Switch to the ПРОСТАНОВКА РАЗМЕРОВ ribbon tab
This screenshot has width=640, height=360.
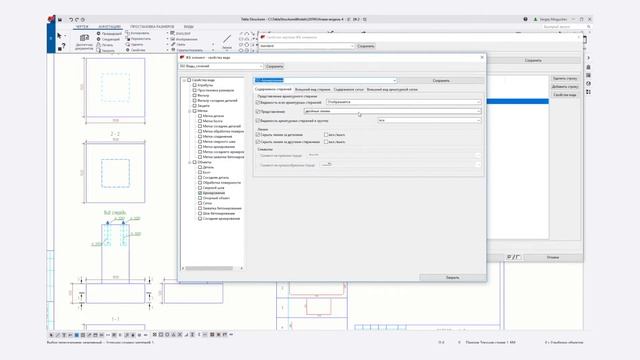[x=152, y=27]
